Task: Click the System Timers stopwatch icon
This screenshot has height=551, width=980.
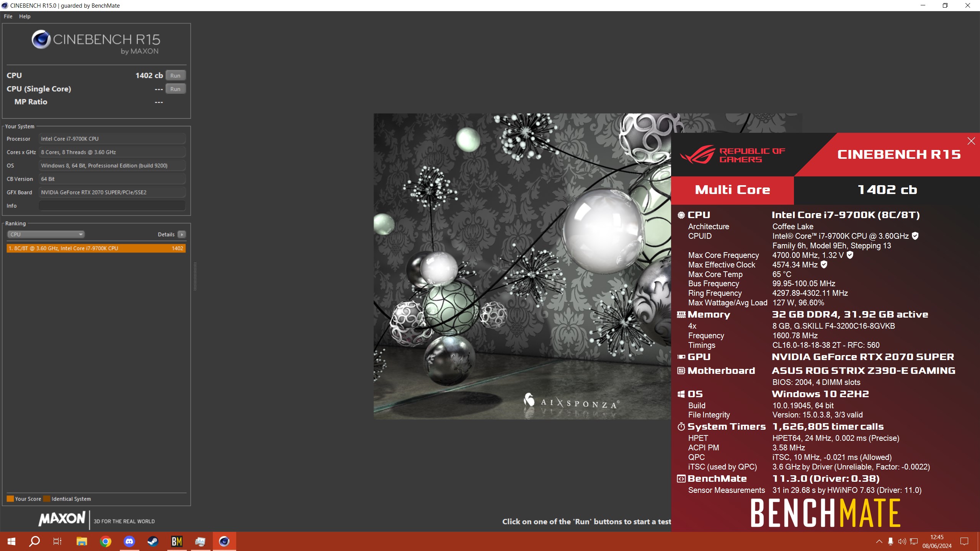Action: point(681,427)
